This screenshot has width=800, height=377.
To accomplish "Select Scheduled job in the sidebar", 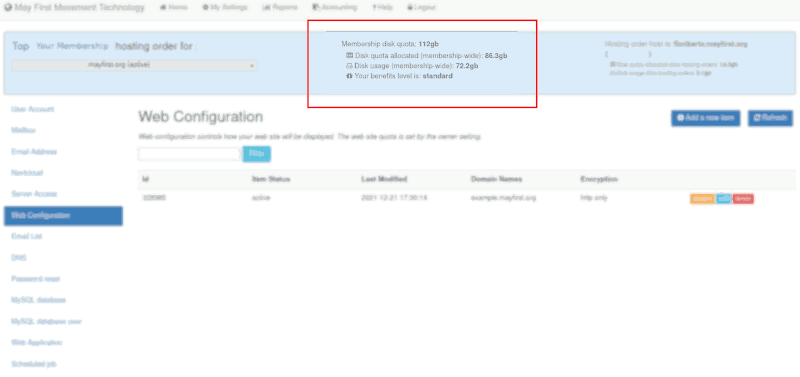I will pyautogui.click(x=34, y=364).
